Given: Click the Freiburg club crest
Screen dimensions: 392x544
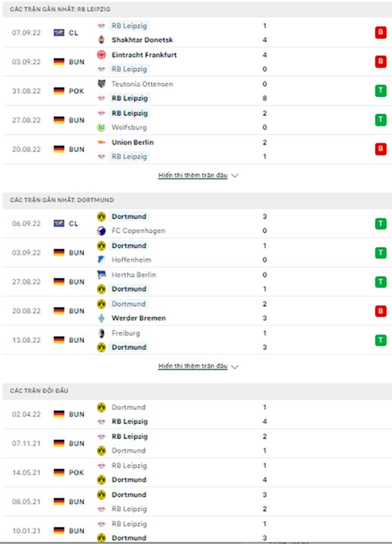Looking at the screenshot, I should (101, 333).
